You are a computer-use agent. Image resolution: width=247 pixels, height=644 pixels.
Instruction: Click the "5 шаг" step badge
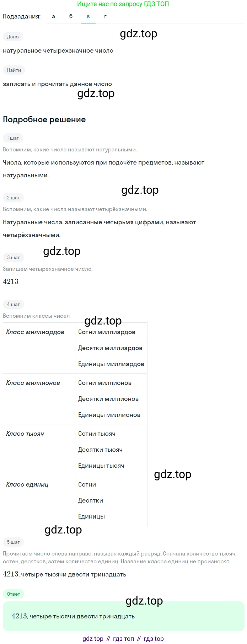(13, 542)
